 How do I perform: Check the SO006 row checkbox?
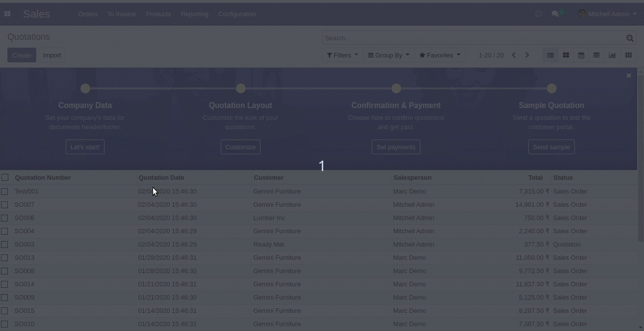(x=4, y=218)
